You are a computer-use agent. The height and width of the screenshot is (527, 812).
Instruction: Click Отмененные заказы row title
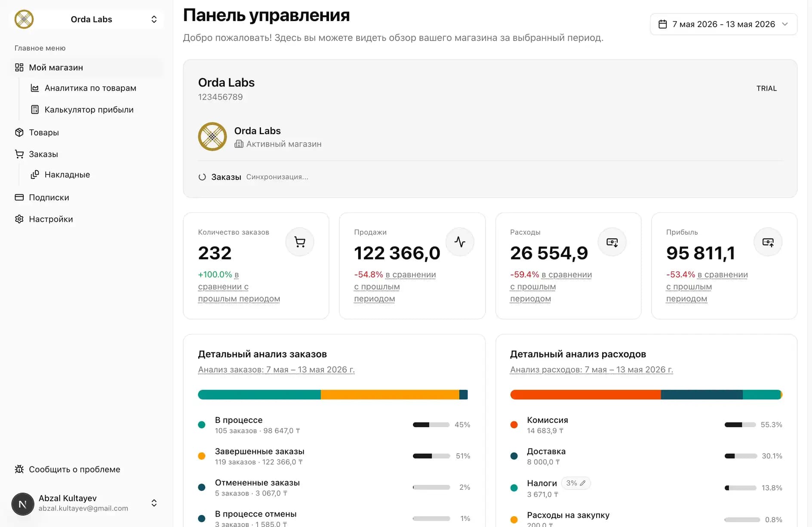point(257,483)
